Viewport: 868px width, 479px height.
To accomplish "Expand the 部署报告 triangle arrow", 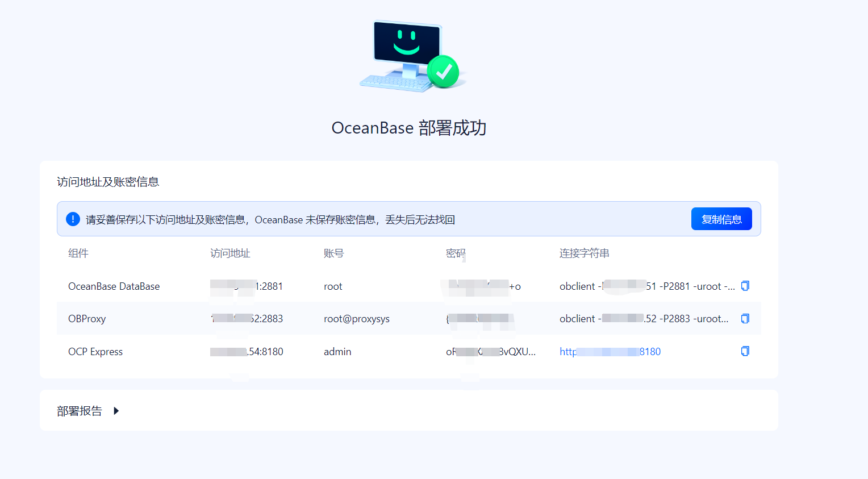I will [x=116, y=411].
